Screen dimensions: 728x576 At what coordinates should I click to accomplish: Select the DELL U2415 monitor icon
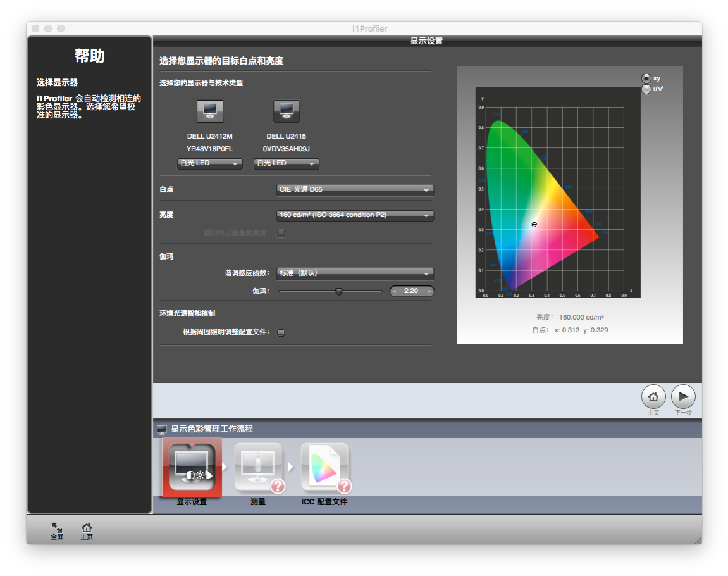tap(286, 111)
